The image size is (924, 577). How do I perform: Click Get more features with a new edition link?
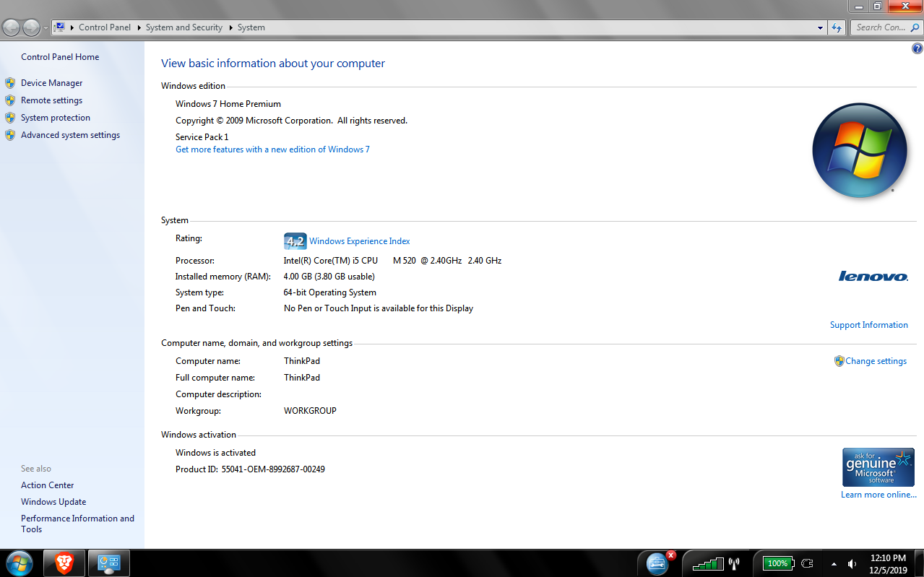point(272,149)
